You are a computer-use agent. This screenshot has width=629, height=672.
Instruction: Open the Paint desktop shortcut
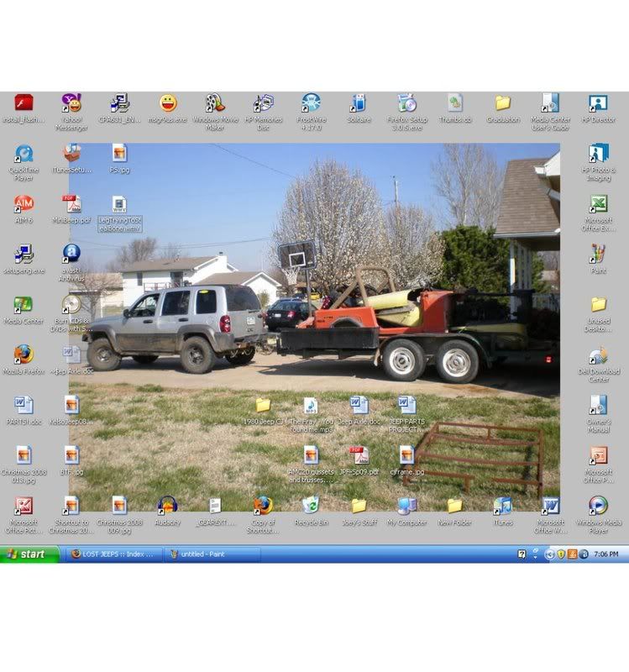[599, 255]
